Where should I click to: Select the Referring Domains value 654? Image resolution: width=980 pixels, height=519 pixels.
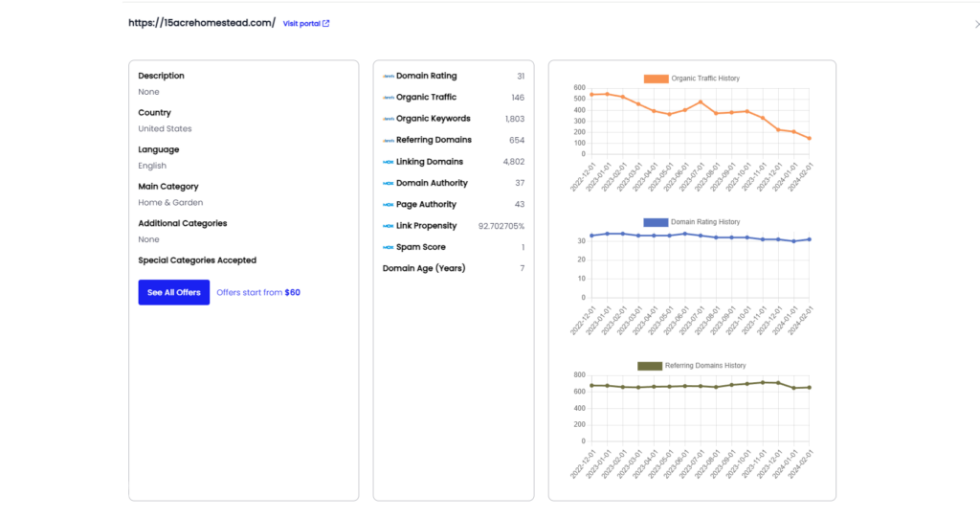pyautogui.click(x=517, y=140)
